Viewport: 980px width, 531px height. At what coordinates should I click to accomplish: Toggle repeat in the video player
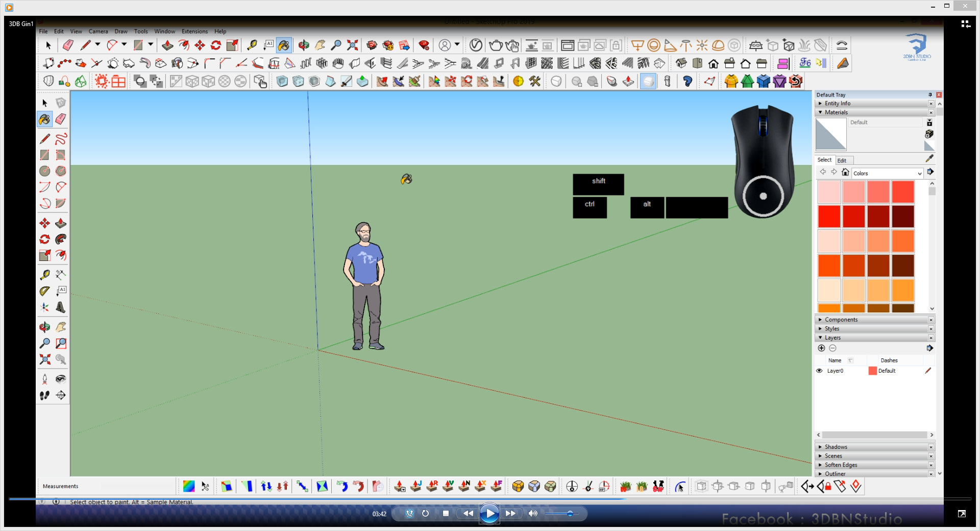(425, 514)
